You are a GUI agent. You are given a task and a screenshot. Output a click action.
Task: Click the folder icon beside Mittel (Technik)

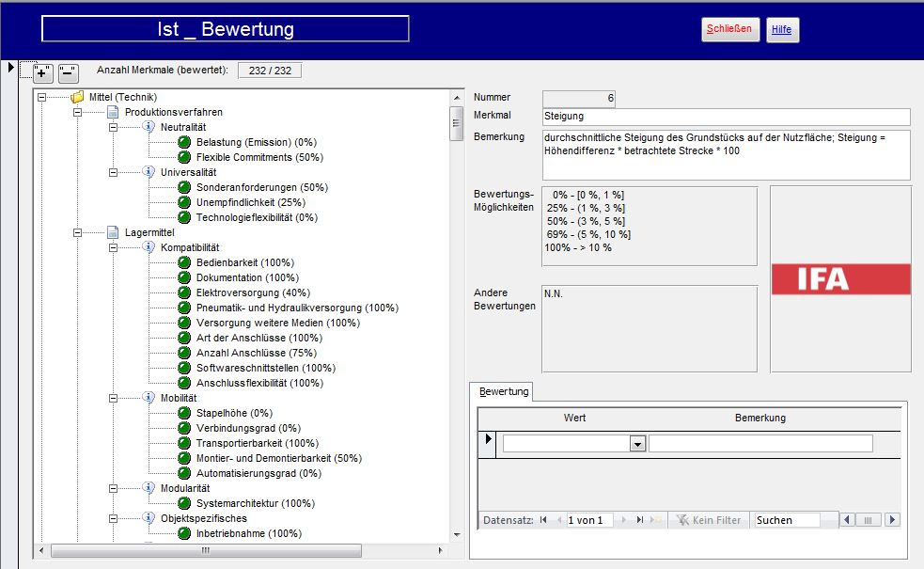[x=77, y=97]
